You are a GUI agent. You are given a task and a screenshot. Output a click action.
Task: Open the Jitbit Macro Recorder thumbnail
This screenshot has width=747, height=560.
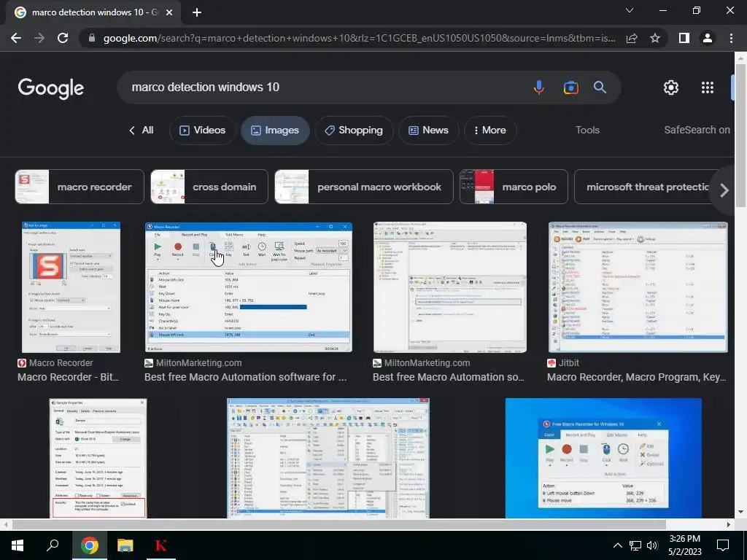638,287
